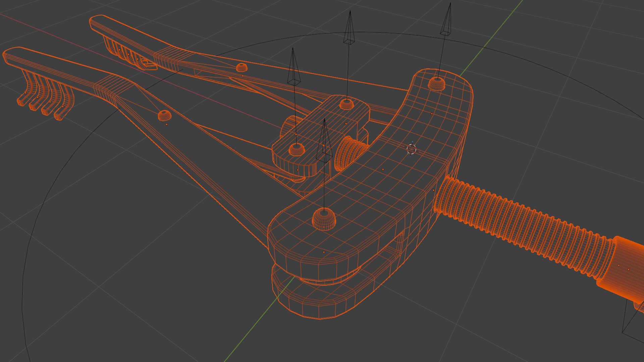Viewport: 644px width, 362px height.
Task: Select the small link plate with two rivets
Action: [x=321, y=136]
